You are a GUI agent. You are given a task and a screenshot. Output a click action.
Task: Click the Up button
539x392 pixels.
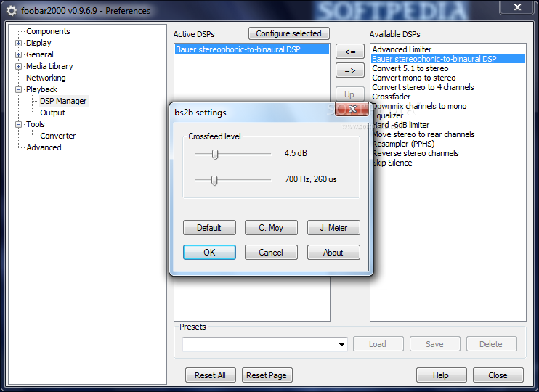point(350,94)
